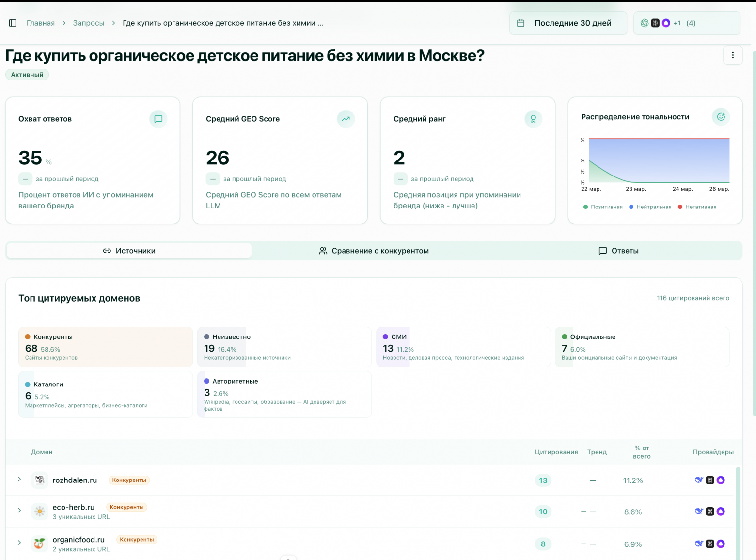Expand the rozhdalen.ru domain row
Viewport: 756px width, 560px height.
click(x=19, y=480)
